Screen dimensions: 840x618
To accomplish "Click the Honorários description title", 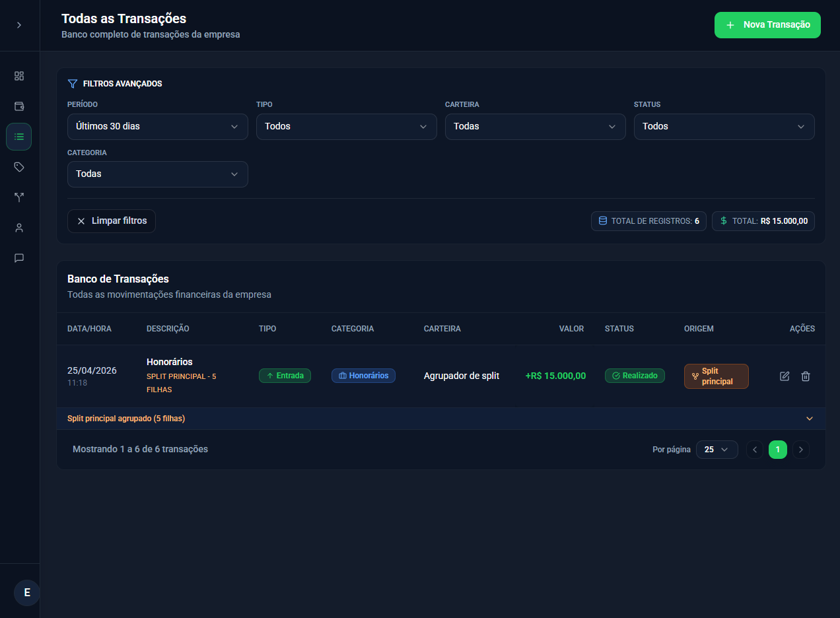I will pyautogui.click(x=170, y=362).
